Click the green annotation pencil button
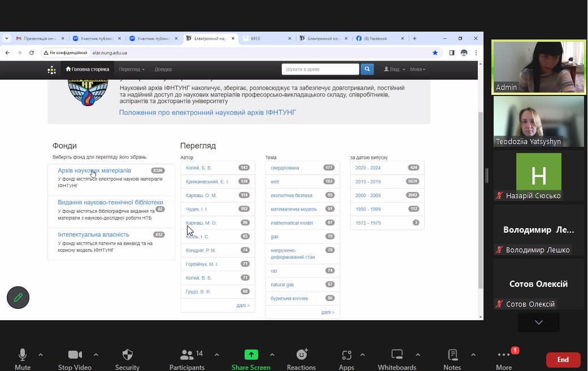 [18, 297]
